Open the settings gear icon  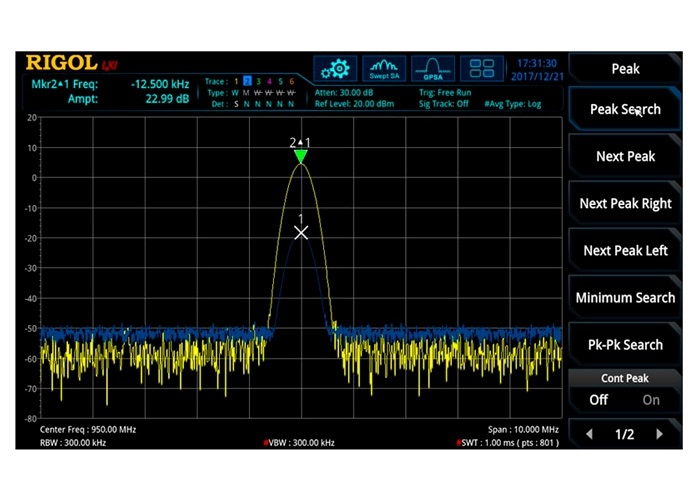pyautogui.click(x=336, y=69)
